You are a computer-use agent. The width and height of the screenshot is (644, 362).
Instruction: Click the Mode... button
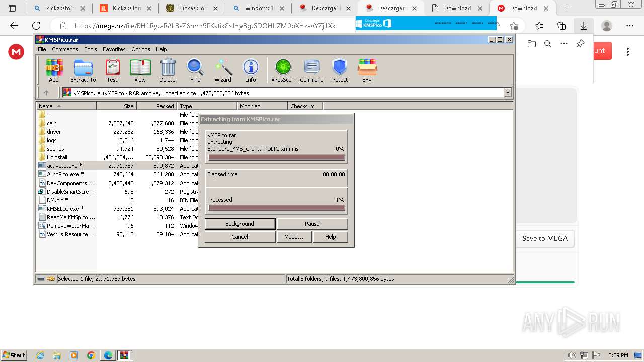pos(294,237)
